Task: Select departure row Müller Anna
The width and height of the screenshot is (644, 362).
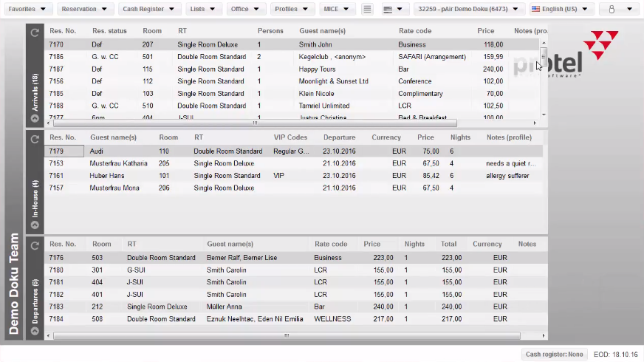Action: pos(295,307)
